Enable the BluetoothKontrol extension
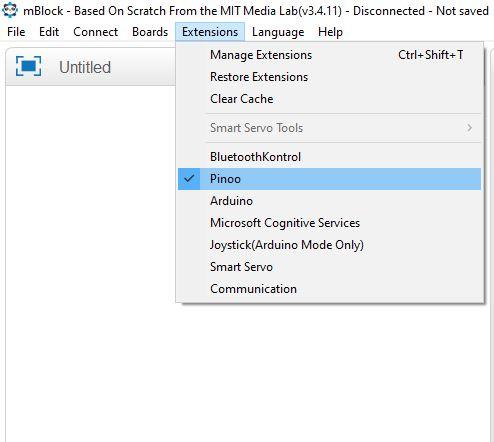The width and height of the screenshot is (494, 442). pos(329,157)
